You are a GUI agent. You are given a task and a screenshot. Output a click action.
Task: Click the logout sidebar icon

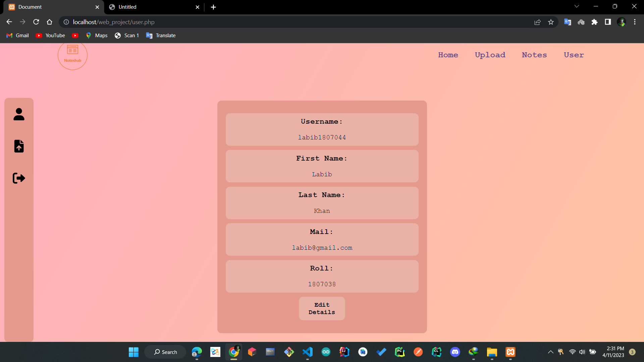19,178
